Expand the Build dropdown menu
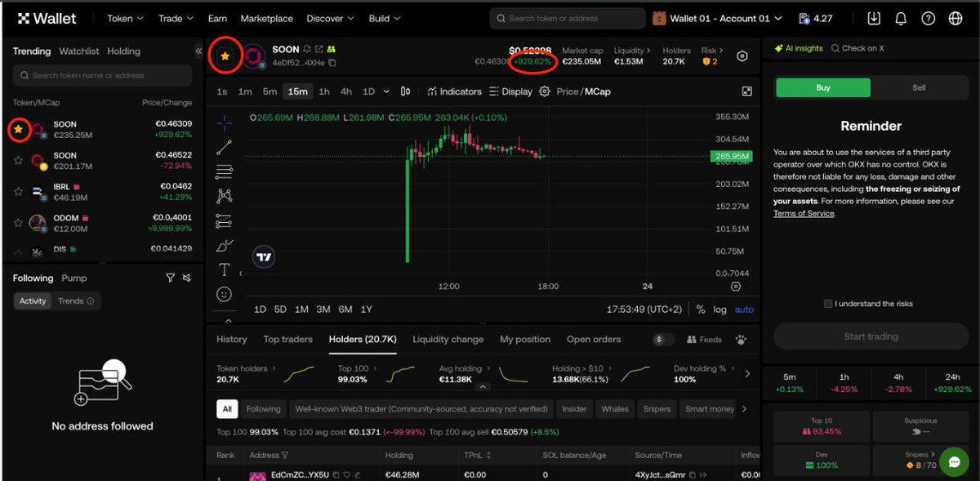This screenshot has height=481, width=980. pyautogui.click(x=383, y=18)
